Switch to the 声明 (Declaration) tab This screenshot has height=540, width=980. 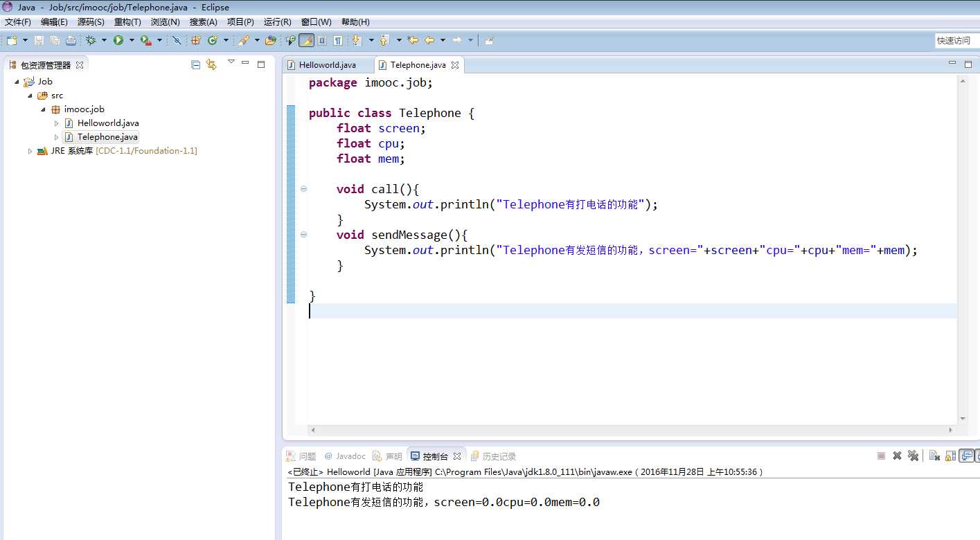pyautogui.click(x=387, y=456)
